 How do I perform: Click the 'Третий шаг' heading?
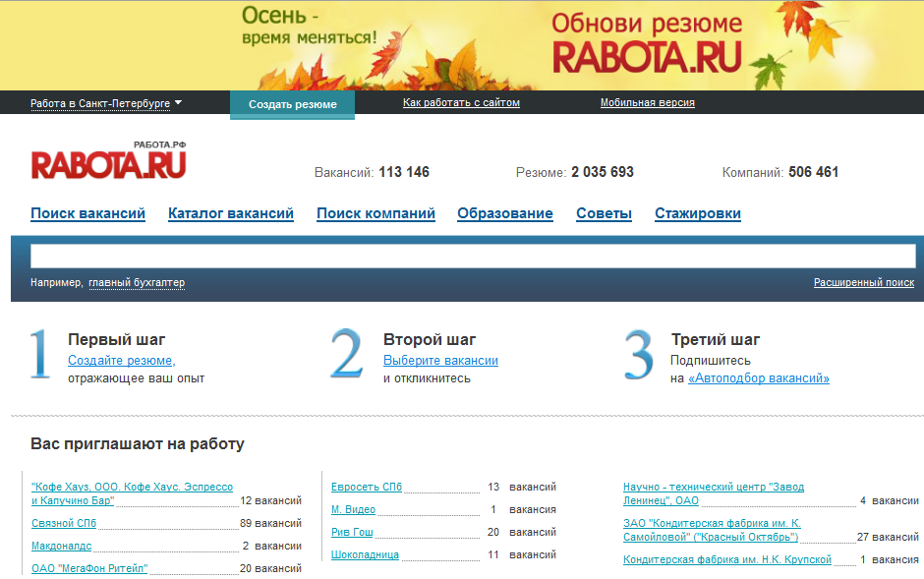(x=716, y=340)
